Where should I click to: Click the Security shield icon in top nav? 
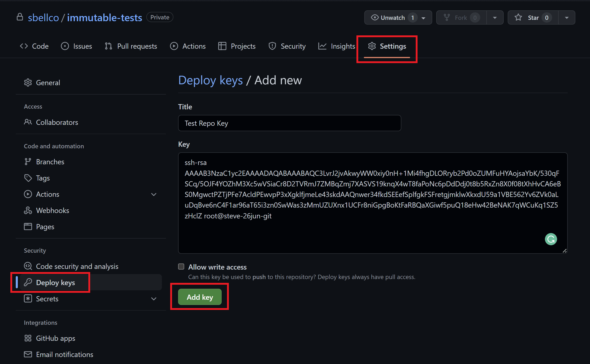(272, 46)
